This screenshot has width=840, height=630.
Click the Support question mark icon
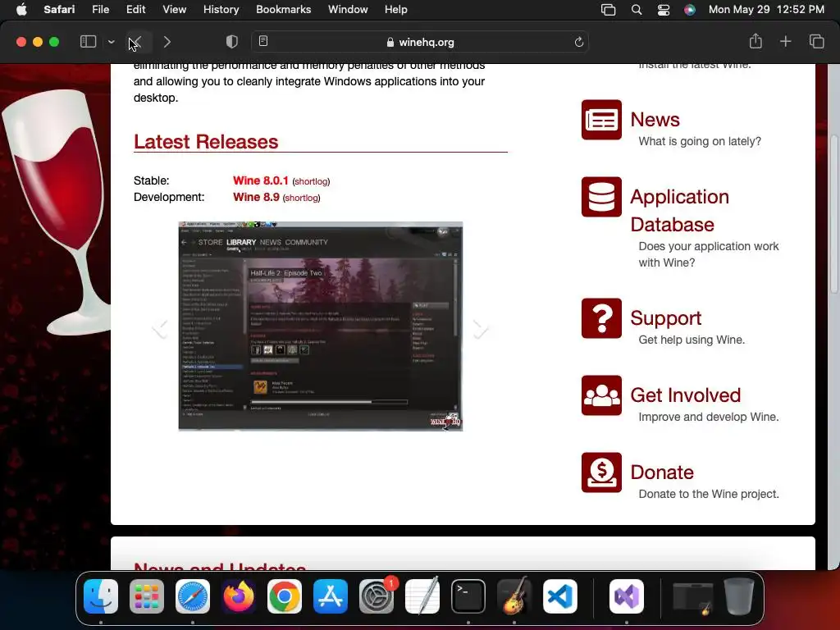coord(601,318)
